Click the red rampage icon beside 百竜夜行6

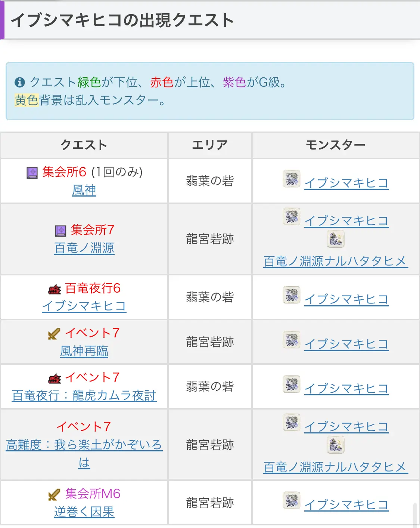tap(55, 289)
